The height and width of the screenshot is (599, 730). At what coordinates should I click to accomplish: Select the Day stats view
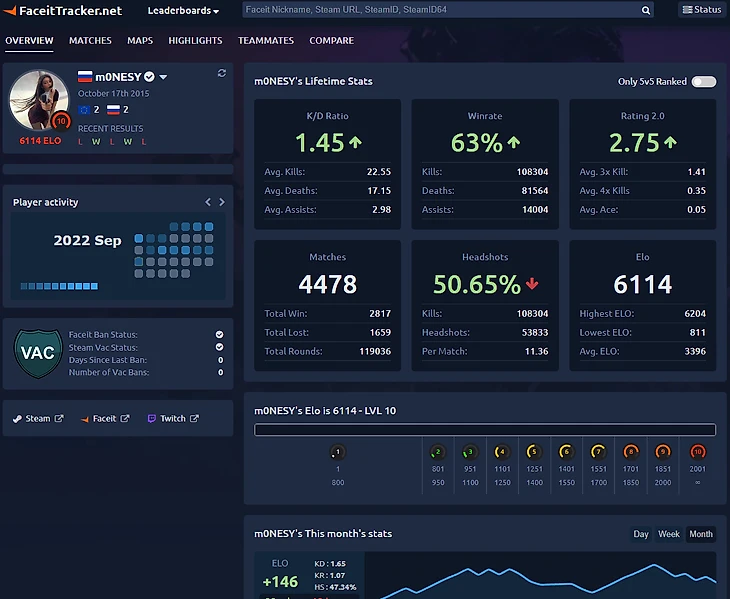coord(641,534)
